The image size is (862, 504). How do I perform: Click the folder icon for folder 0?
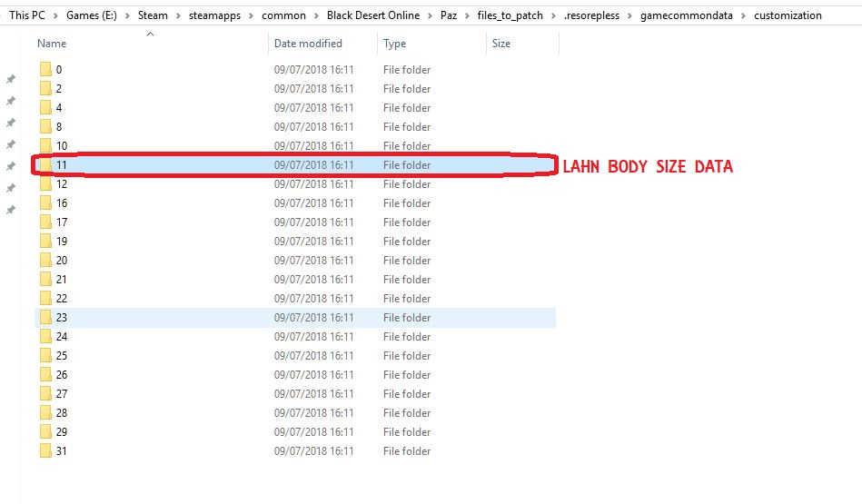click(45, 70)
